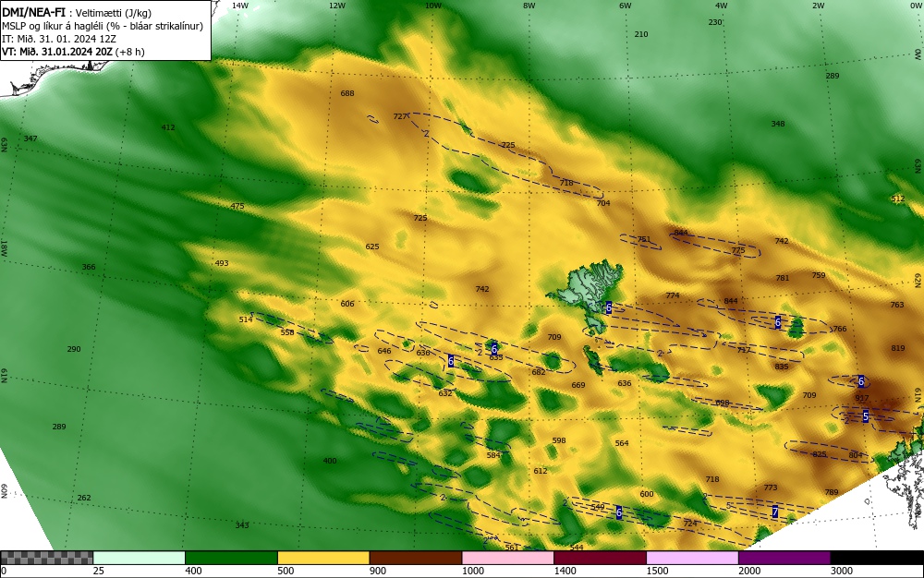Image resolution: width=924 pixels, height=578 pixels.
Task: Select the legend tick number 2000
Action: click(x=749, y=571)
